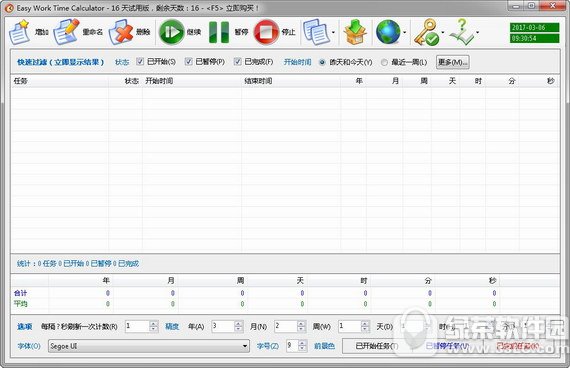Click the box with green download arrow icon
The image size is (570, 368).
tap(356, 32)
